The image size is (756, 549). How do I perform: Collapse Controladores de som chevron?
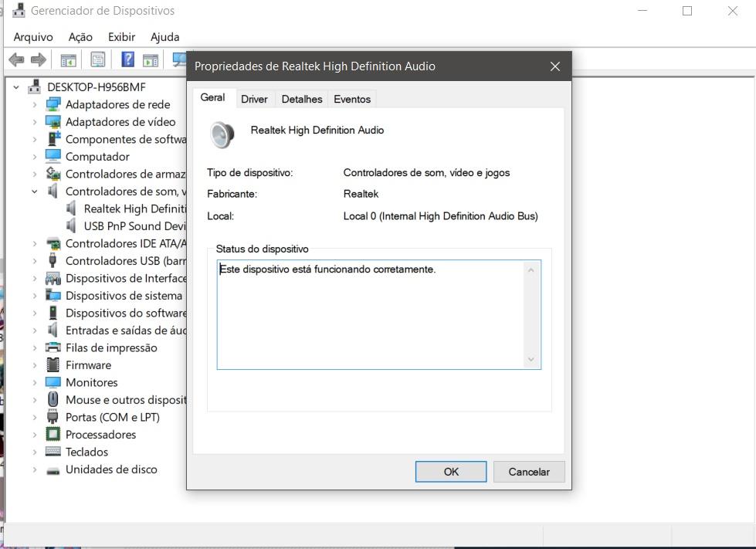[35, 191]
